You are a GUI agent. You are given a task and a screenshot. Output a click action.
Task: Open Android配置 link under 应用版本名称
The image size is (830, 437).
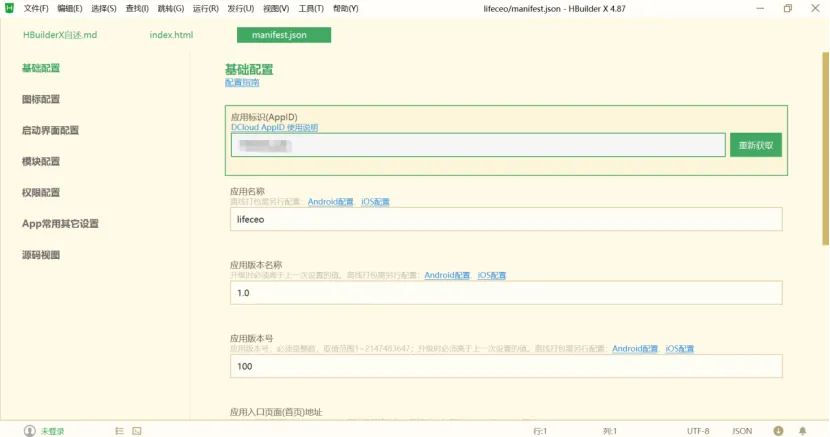pyautogui.click(x=447, y=275)
